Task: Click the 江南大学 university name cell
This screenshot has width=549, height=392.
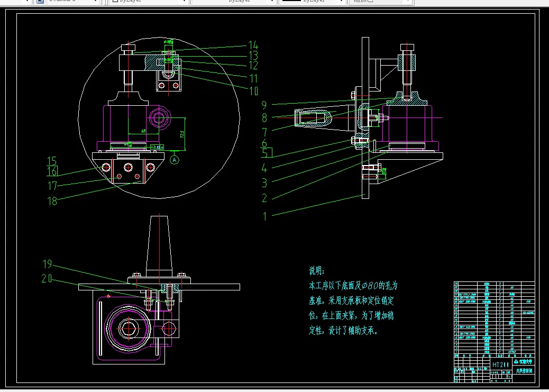Action: (524, 362)
